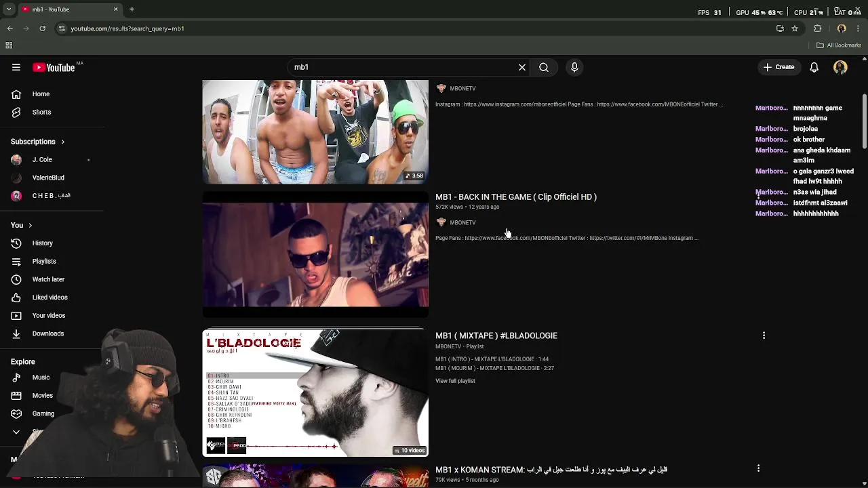
Task: Open the MB1 ( MIXTAPE ) #LBLADOLOGIE title
Action: pos(496,335)
